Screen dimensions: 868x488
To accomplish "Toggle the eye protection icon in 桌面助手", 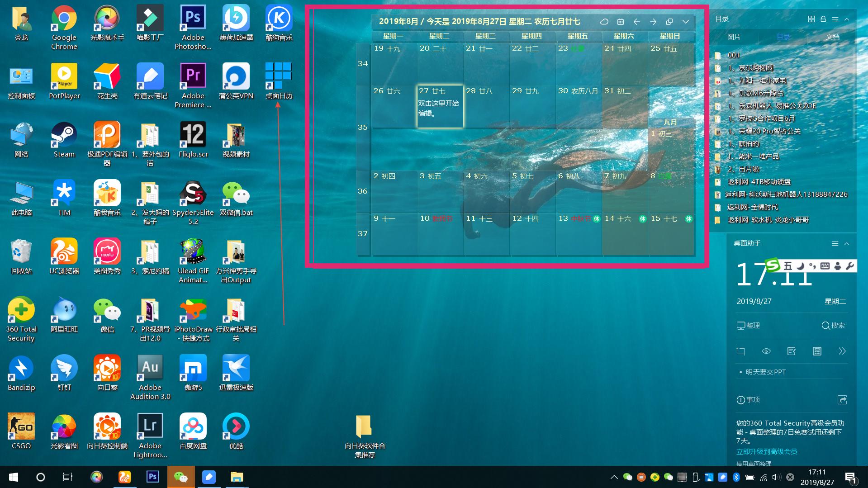I will 766,351.
